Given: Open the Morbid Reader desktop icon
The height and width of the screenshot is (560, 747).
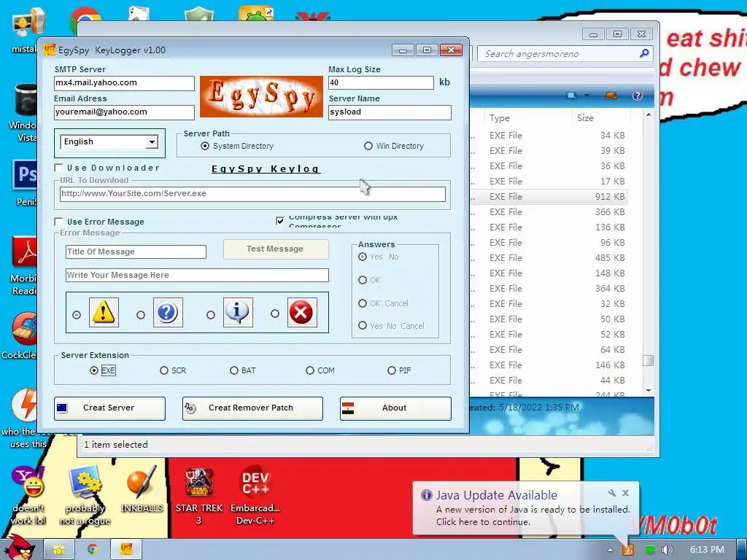Looking at the screenshot, I should [x=24, y=267].
